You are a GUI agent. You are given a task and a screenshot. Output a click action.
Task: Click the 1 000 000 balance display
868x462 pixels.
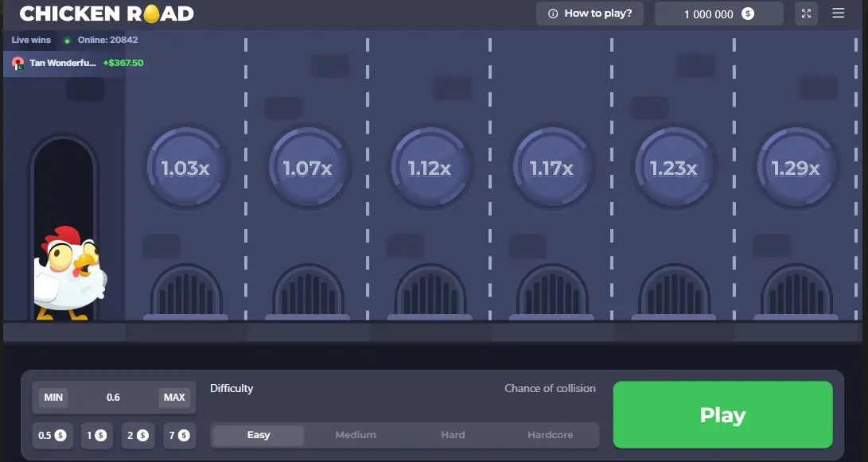pyautogui.click(x=718, y=14)
